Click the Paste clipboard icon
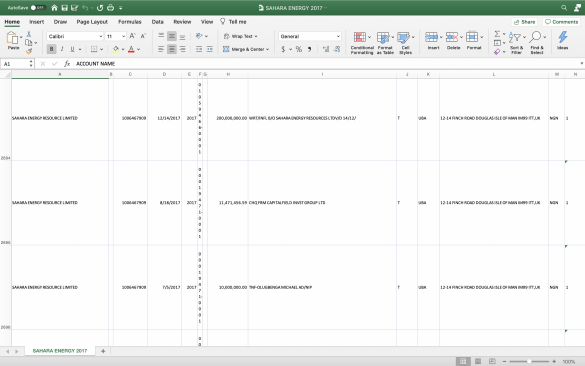This screenshot has height=366, width=585. pyautogui.click(x=12, y=37)
